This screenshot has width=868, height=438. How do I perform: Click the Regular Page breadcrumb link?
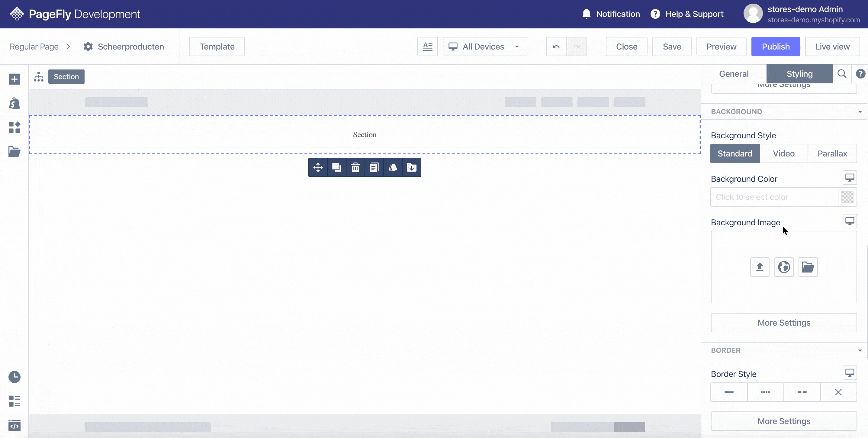(x=34, y=47)
